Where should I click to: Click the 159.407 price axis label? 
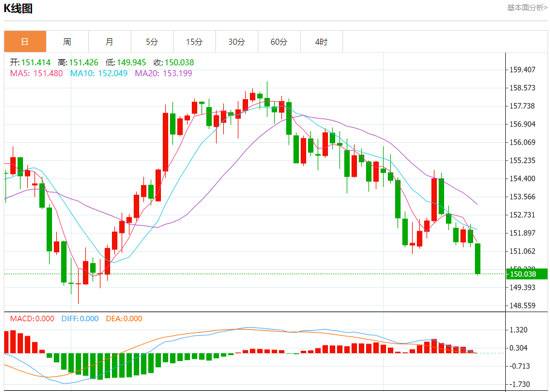tap(522, 70)
